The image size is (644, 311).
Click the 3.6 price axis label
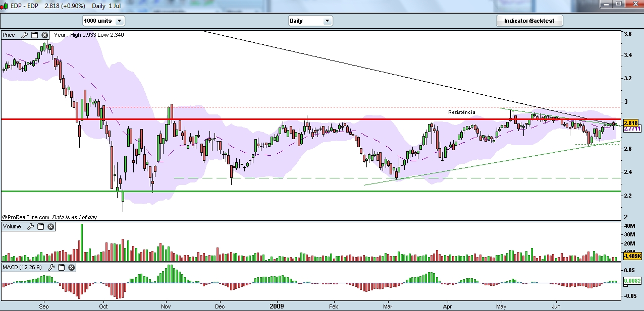click(628, 34)
